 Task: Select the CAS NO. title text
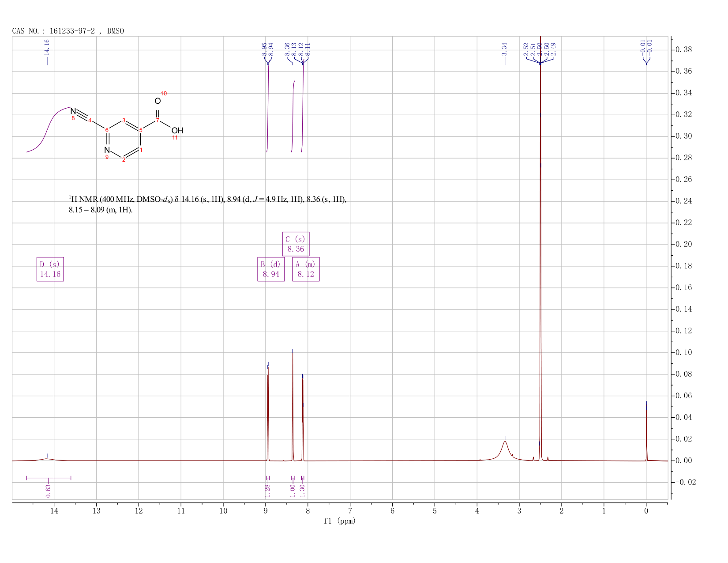[x=68, y=31]
